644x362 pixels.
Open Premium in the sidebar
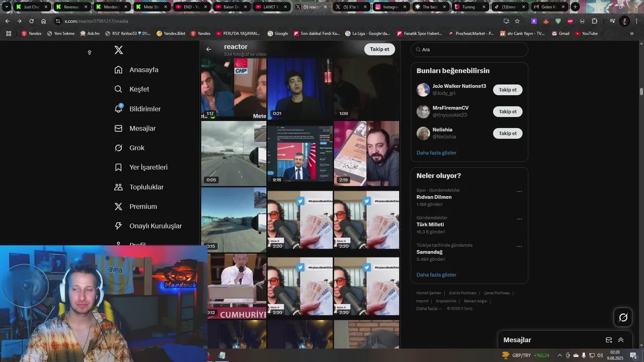point(136,207)
